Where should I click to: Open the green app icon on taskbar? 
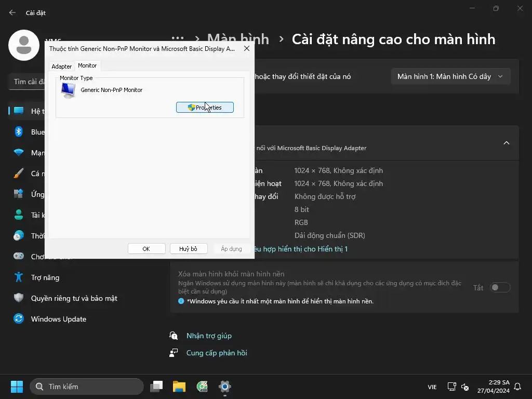click(202, 387)
